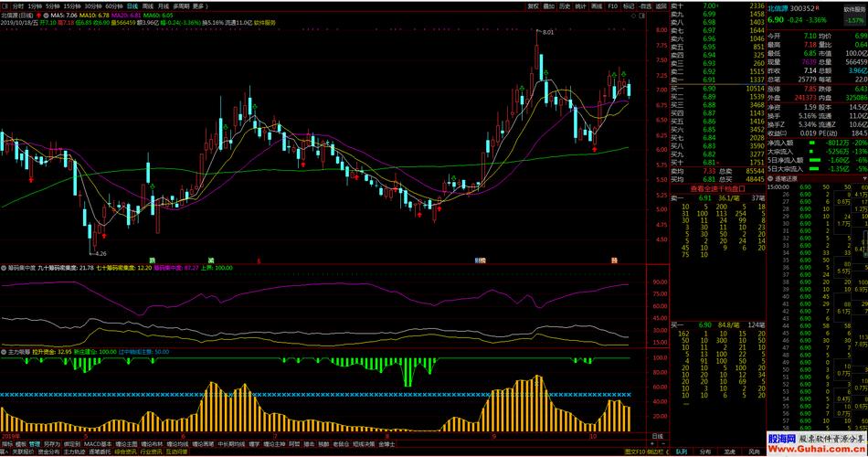Click the circle icon before 筹码集中度 indicator
This screenshot has height=457, width=868.
(4, 268)
